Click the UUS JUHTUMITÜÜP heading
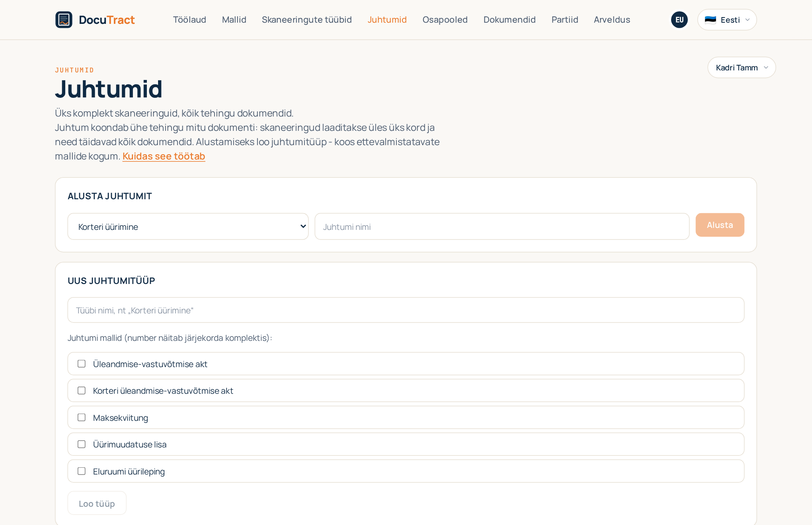 (111, 281)
